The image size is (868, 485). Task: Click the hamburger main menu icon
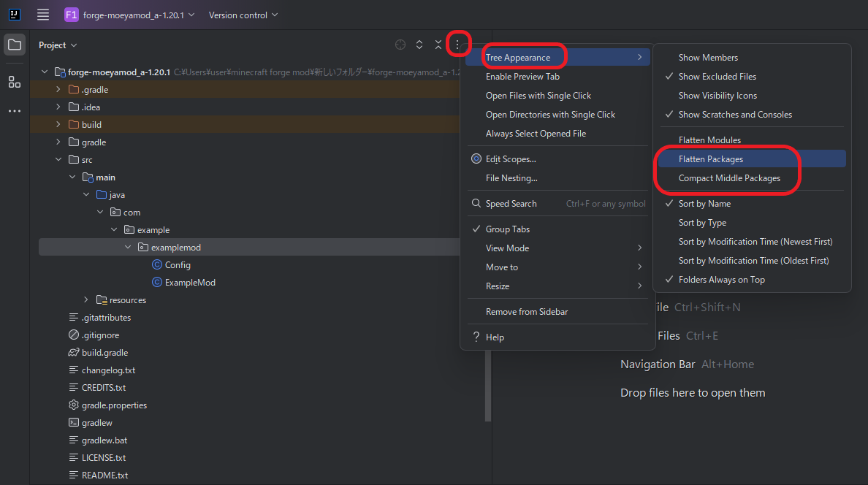click(x=43, y=15)
